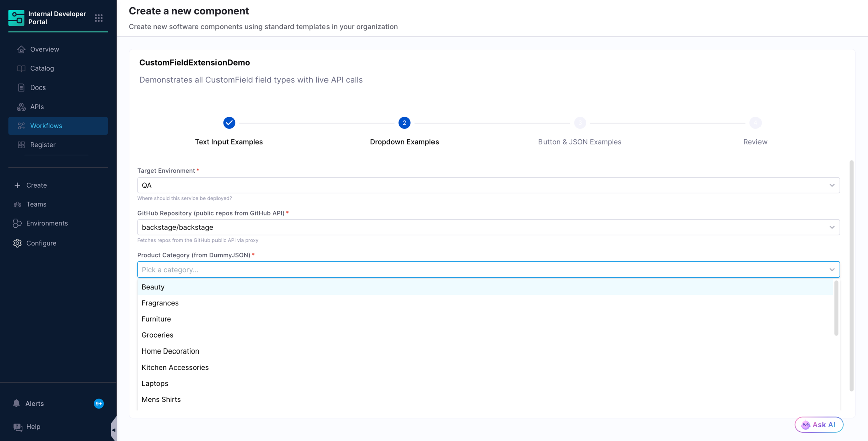Open the app switcher grid icon

pyautogui.click(x=99, y=18)
